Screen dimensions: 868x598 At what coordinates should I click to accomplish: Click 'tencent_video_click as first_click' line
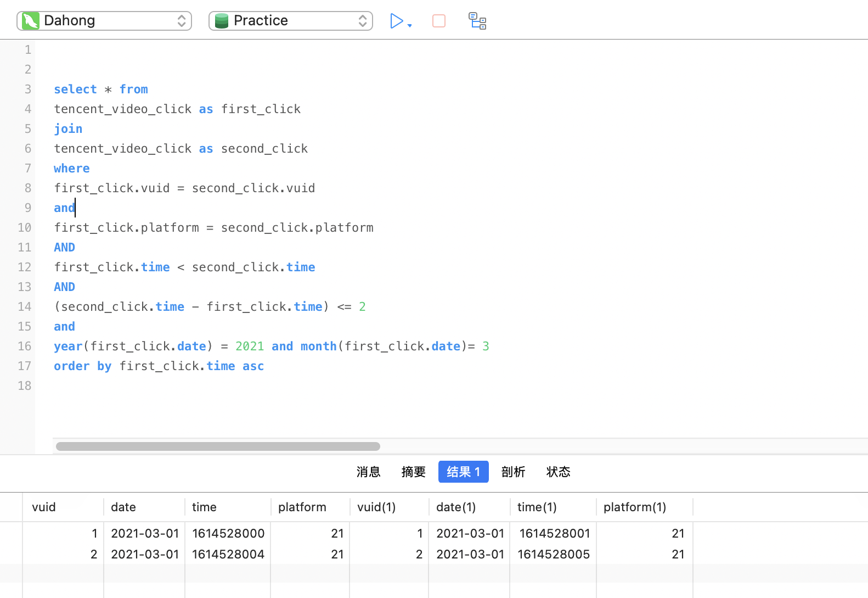point(177,109)
